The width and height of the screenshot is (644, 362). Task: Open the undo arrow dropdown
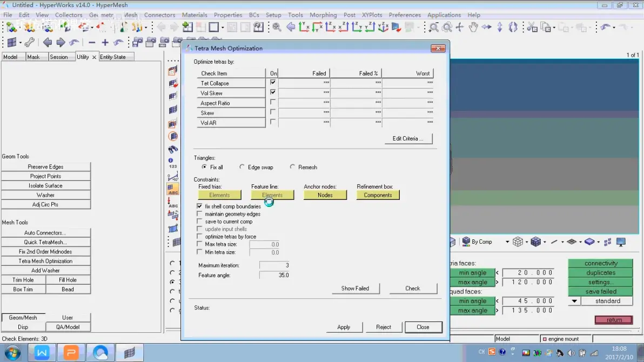pos(614,28)
